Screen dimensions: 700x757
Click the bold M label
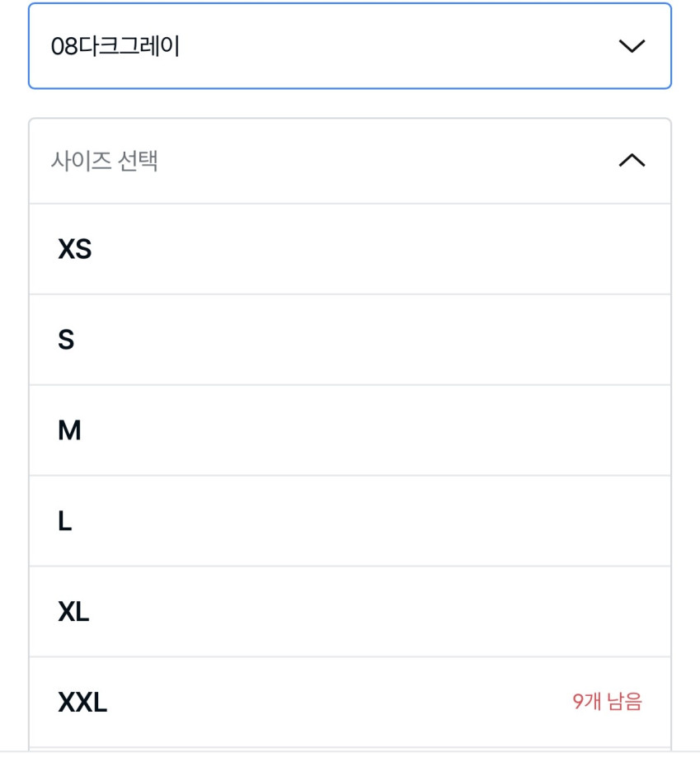click(x=69, y=430)
